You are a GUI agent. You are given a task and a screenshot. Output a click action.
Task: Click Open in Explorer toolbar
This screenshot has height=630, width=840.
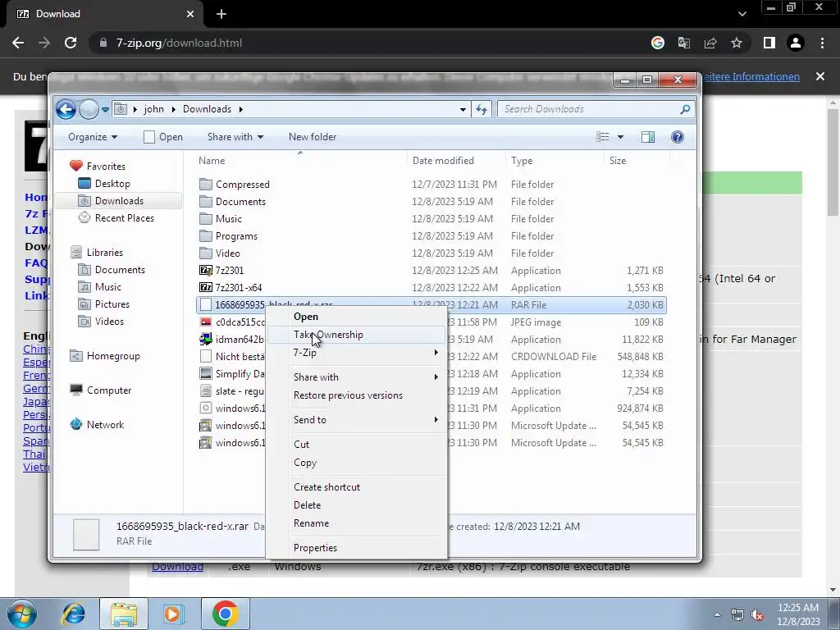pos(163,137)
